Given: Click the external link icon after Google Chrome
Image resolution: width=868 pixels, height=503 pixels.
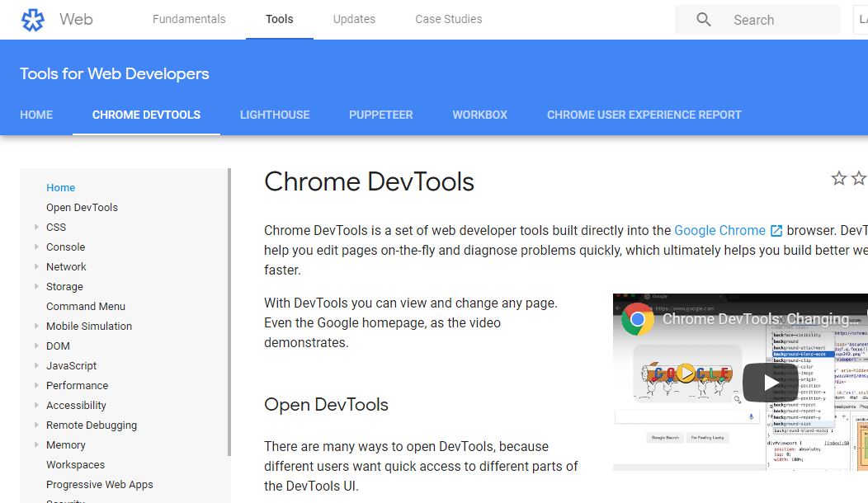Looking at the screenshot, I should (x=776, y=231).
